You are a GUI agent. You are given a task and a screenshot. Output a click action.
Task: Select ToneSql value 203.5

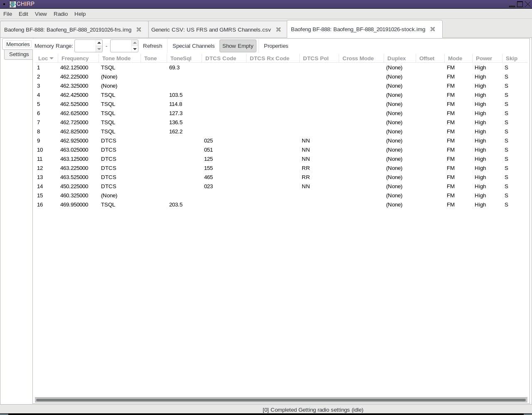click(x=176, y=204)
